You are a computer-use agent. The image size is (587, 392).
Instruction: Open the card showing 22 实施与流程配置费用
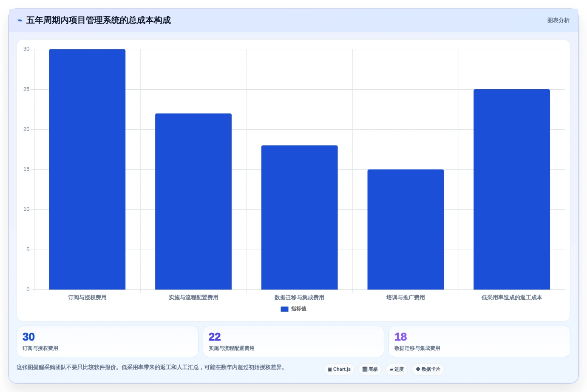[293, 341]
